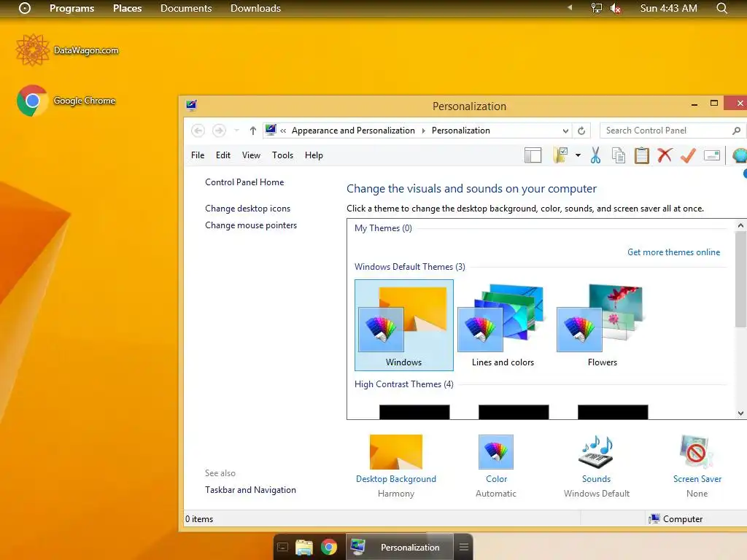Expand the hidden tray icons arrow
This screenshot has height=560, width=747.
(570, 7)
